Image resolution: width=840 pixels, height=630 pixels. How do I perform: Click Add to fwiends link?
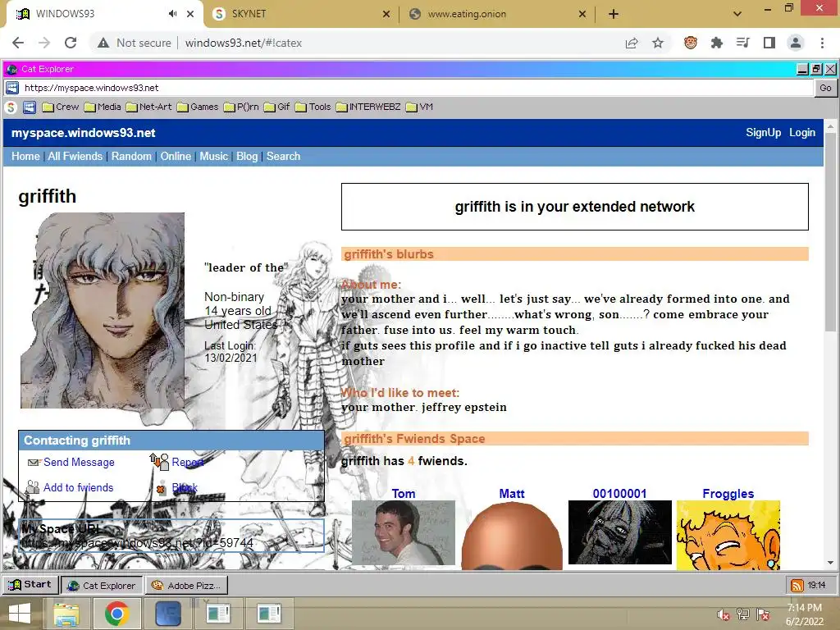pos(78,487)
